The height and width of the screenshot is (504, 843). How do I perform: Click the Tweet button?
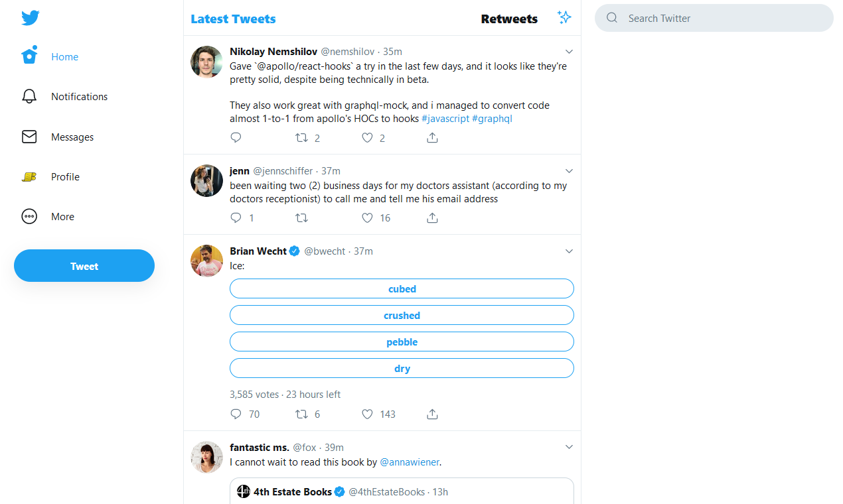(84, 265)
